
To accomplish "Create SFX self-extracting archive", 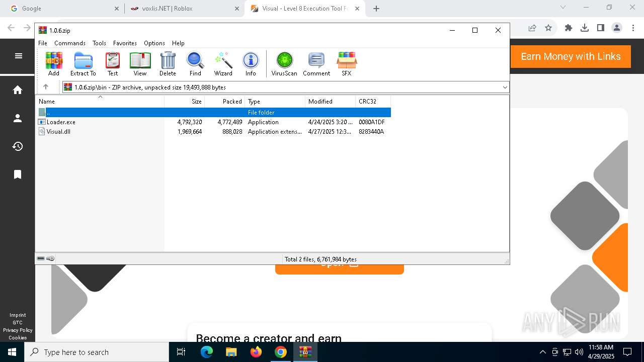I will [x=347, y=64].
